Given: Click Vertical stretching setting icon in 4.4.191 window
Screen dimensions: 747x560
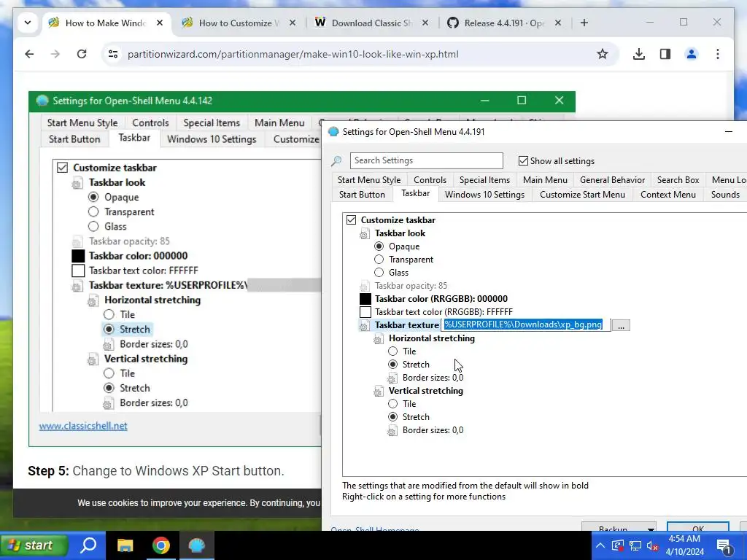Looking at the screenshot, I should [x=379, y=392].
